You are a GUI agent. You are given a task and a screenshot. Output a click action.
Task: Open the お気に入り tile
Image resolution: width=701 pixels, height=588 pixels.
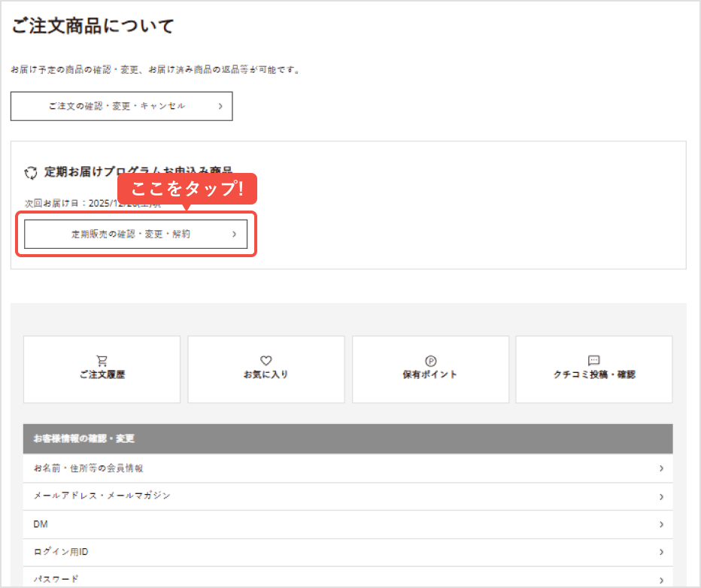[266, 369]
